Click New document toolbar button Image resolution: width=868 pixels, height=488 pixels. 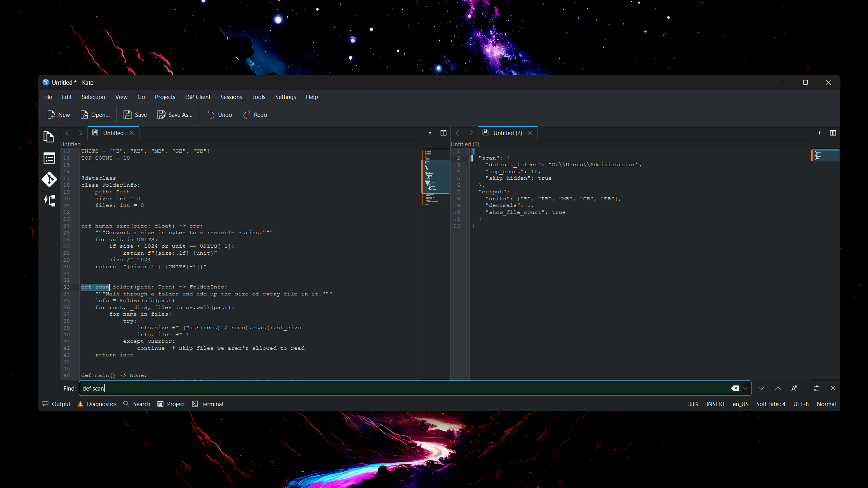[x=59, y=115]
